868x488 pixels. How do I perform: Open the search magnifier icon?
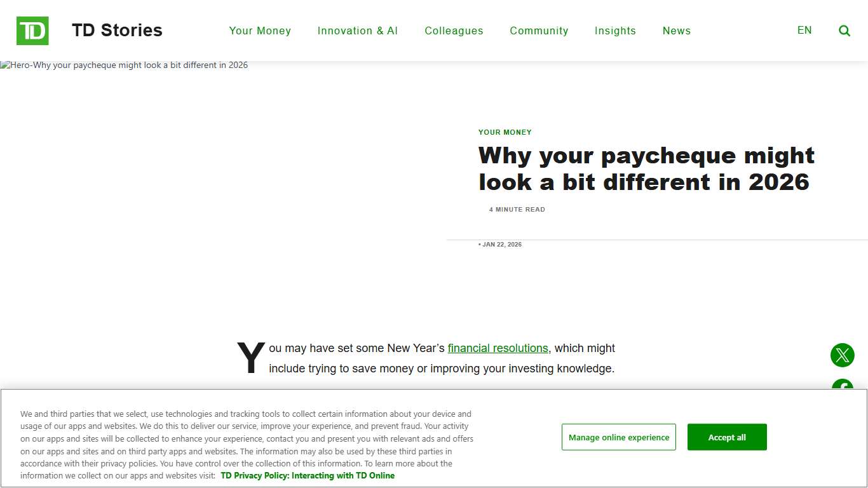844,30
